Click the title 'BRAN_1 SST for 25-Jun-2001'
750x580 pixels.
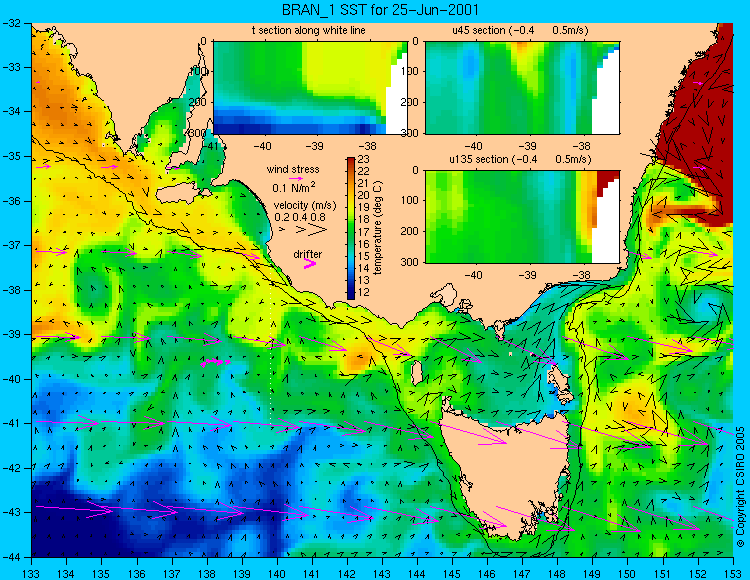coord(380,10)
